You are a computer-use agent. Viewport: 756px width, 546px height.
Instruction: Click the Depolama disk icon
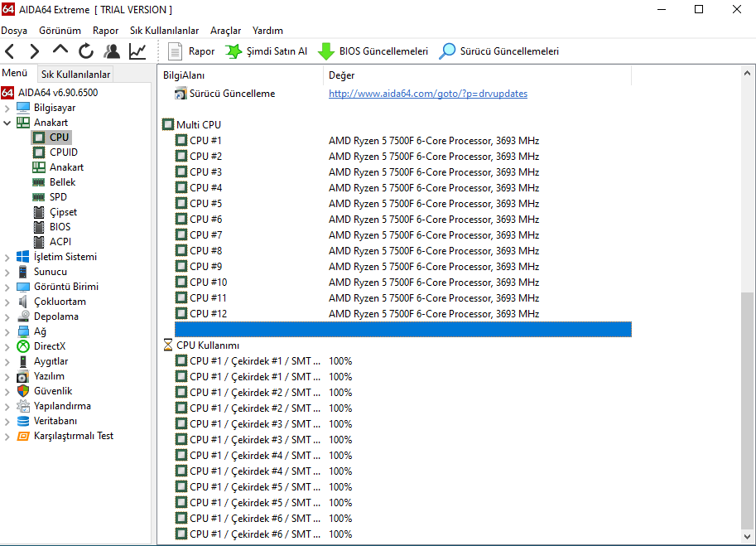click(22, 316)
